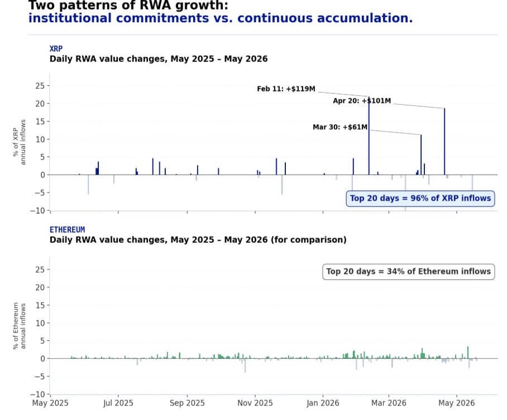Click the XRP bar for Apr 20
The width and height of the screenshot is (507, 420).
click(444, 142)
